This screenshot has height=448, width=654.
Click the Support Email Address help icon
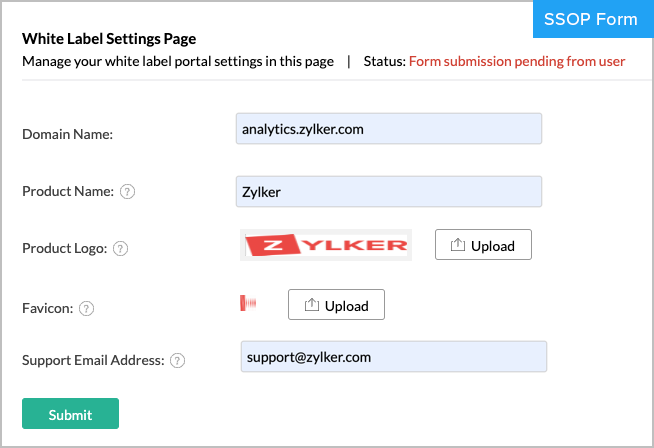pyautogui.click(x=177, y=360)
